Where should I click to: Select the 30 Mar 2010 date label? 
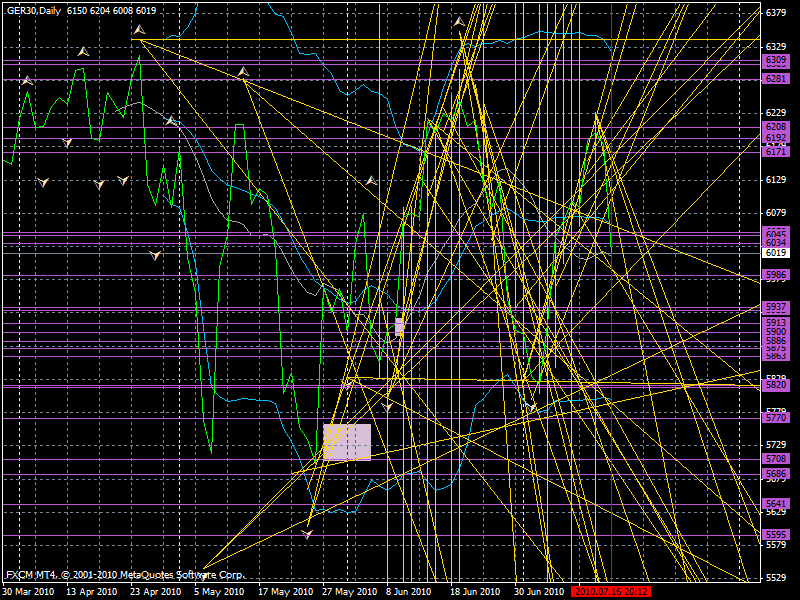(27, 591)
